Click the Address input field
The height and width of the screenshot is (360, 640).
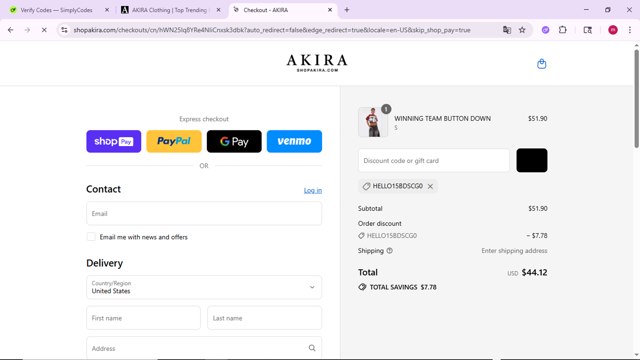coord(204,348)
